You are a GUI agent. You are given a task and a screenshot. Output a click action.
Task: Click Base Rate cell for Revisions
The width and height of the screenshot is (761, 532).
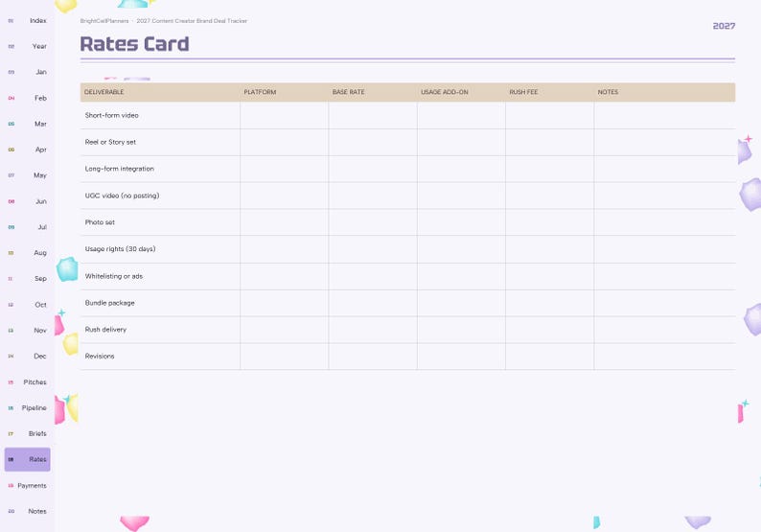click(x=373, y=357)
